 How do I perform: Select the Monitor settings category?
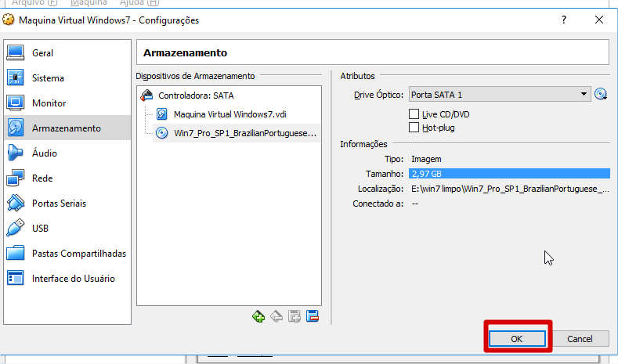(x=67, y=103)
